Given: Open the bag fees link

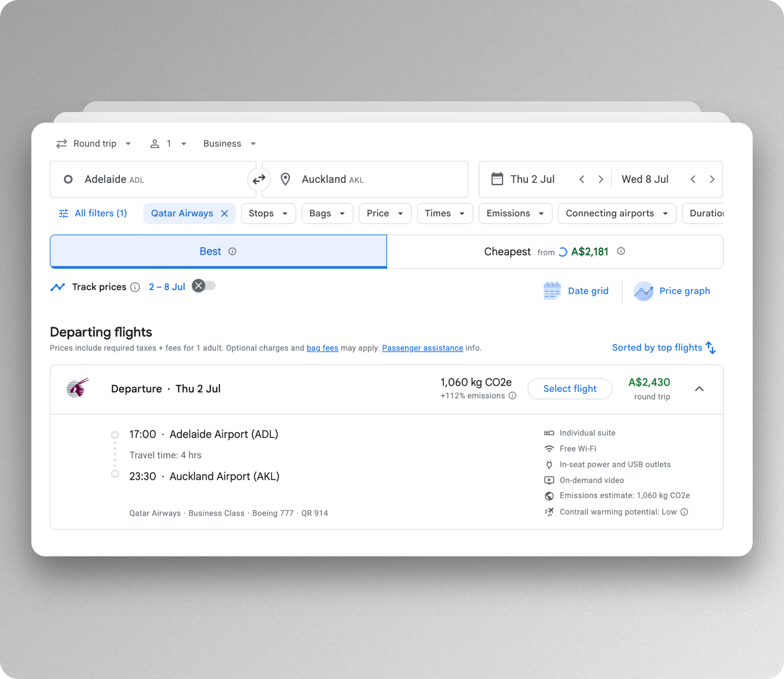Looking at the screenshot, I should pos(322,348).
